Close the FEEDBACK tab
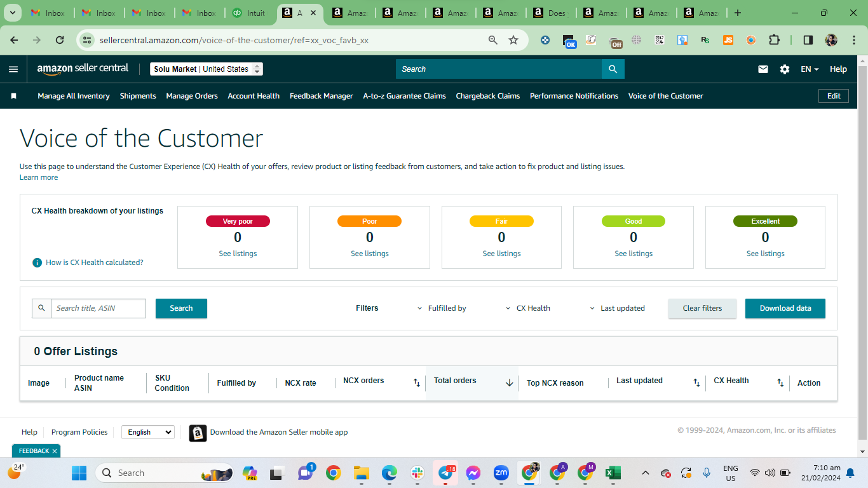 (x=55, y=451)
